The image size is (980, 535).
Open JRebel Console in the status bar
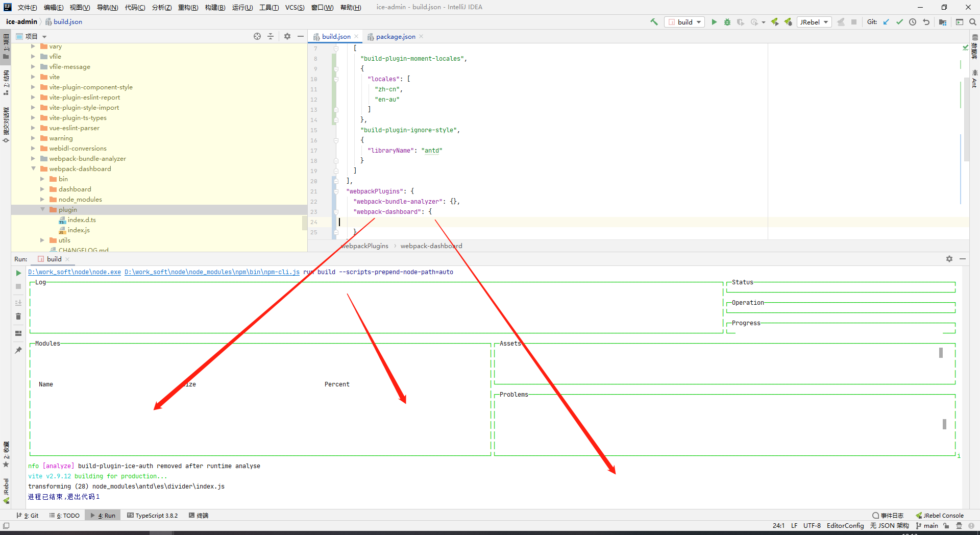click(x=940, y=516)
